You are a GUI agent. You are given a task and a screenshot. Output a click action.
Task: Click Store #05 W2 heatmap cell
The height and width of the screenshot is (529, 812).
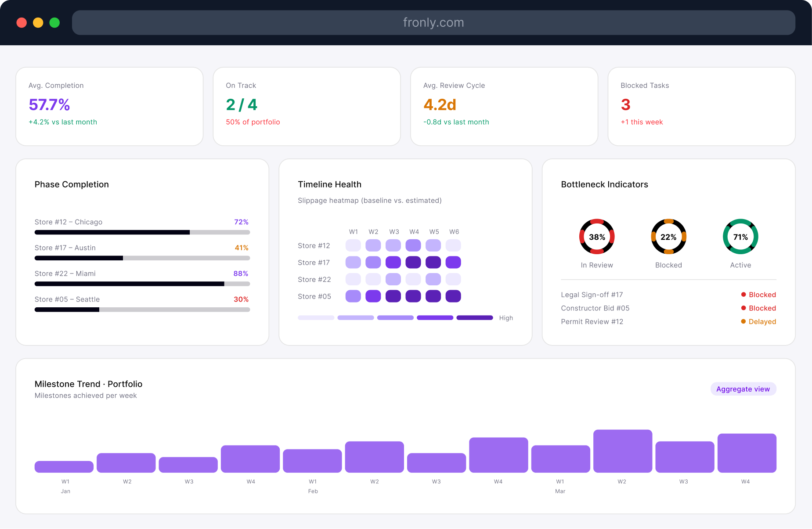(x=373, y=296)
